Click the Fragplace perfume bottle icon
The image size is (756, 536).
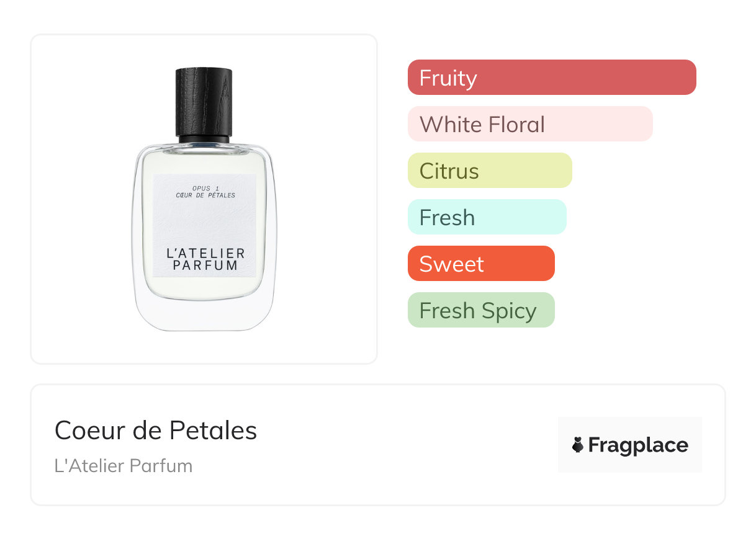point(578,445)
